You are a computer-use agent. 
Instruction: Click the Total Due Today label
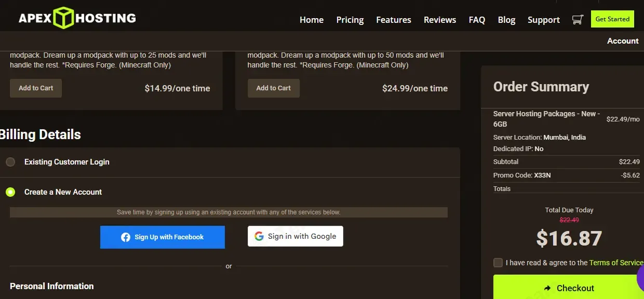pyautogui.click(x=569, y=210)
